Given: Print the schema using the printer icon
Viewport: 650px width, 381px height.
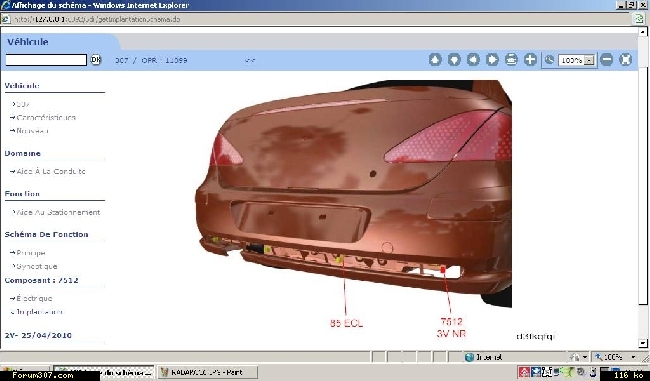Looking at the screenshot, I should coord(511,60).
